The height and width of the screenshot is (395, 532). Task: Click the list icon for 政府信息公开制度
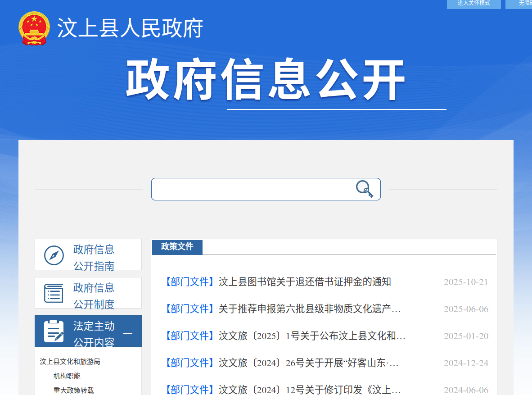pyautogui.click(x=54, y=293)
